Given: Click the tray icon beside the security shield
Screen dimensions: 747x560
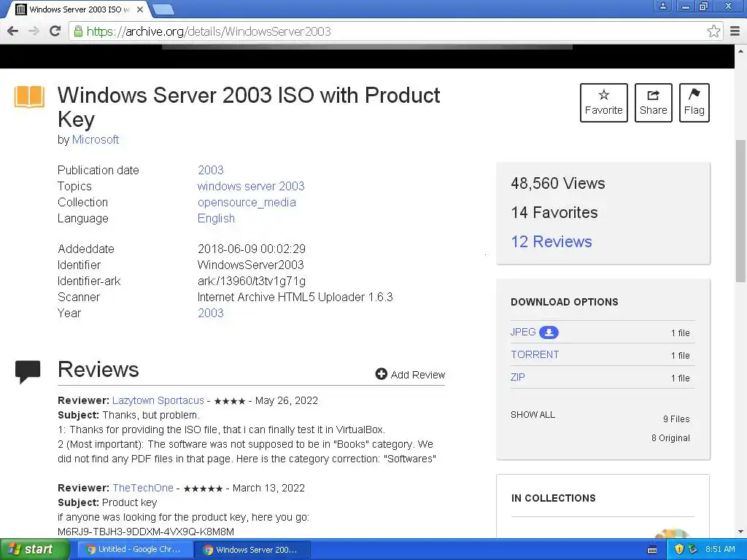Looking at the screenshot, I should coord(693,550).
